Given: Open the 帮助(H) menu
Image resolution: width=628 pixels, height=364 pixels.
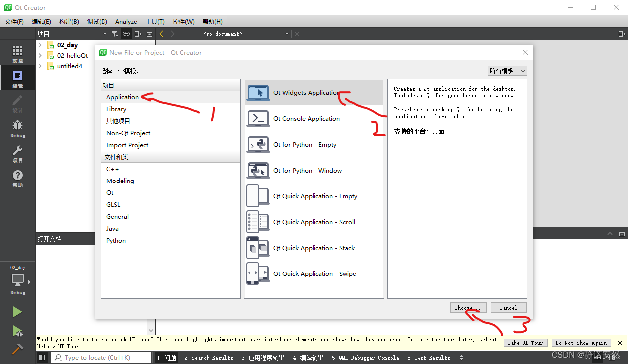Looking at the screenshot, I should point(212,21).
